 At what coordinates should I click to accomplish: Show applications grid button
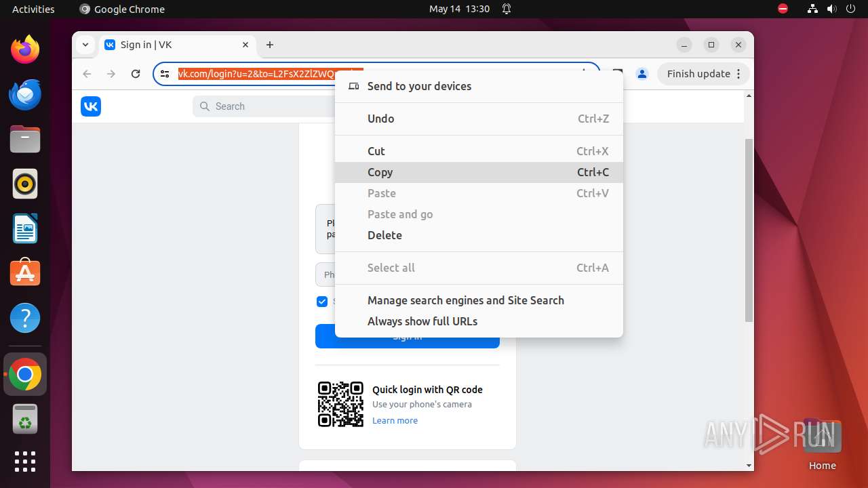[x=25, y=462]
